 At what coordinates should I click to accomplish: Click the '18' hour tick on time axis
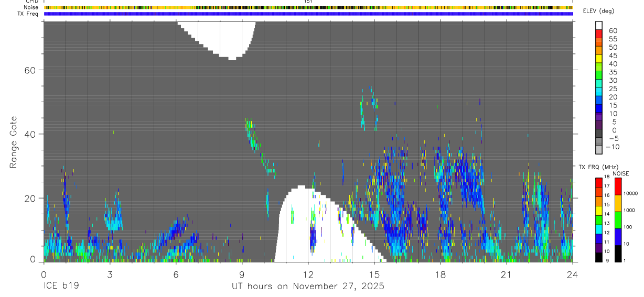[440, 274]
